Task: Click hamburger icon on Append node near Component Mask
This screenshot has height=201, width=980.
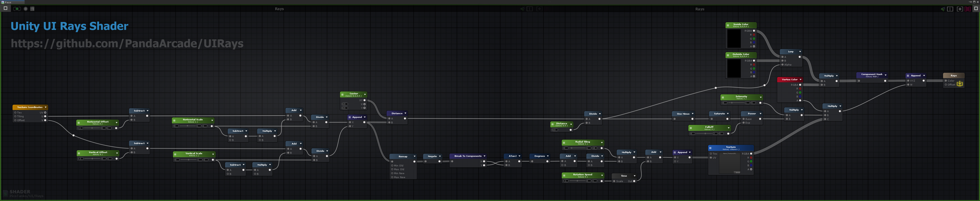Action: point(908,75)
